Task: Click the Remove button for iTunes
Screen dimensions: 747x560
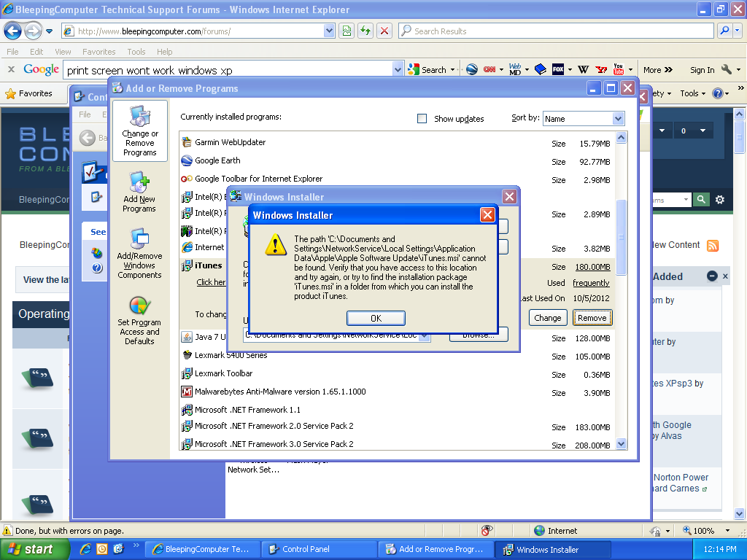Action: coord(592,318)
